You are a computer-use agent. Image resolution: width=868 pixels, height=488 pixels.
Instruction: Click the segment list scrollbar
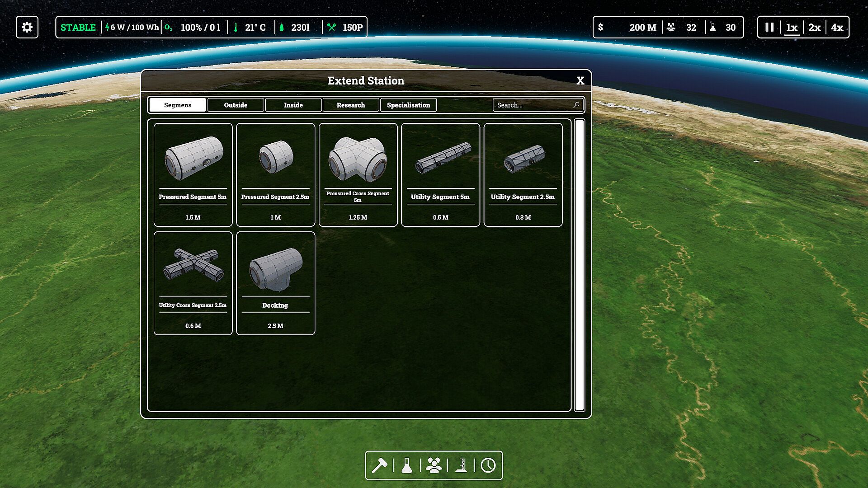(580, 265)
